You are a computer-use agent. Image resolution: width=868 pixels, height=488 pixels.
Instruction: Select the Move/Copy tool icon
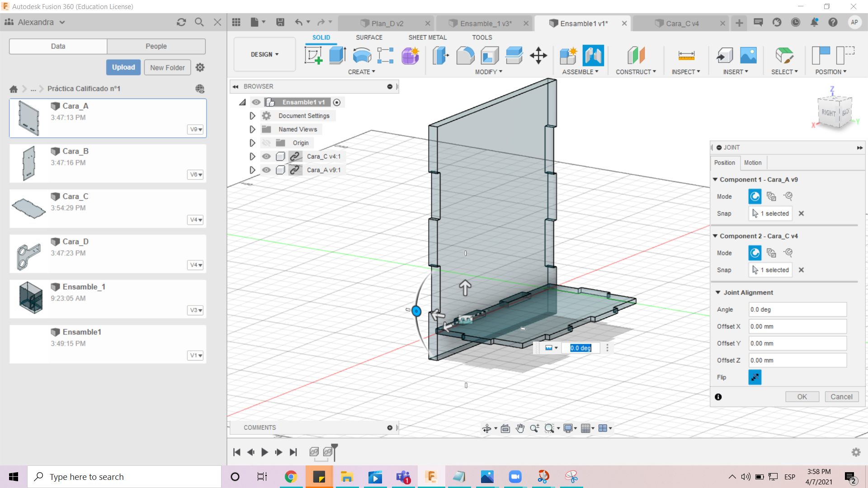pyautogui.click(x=538, y=56)
